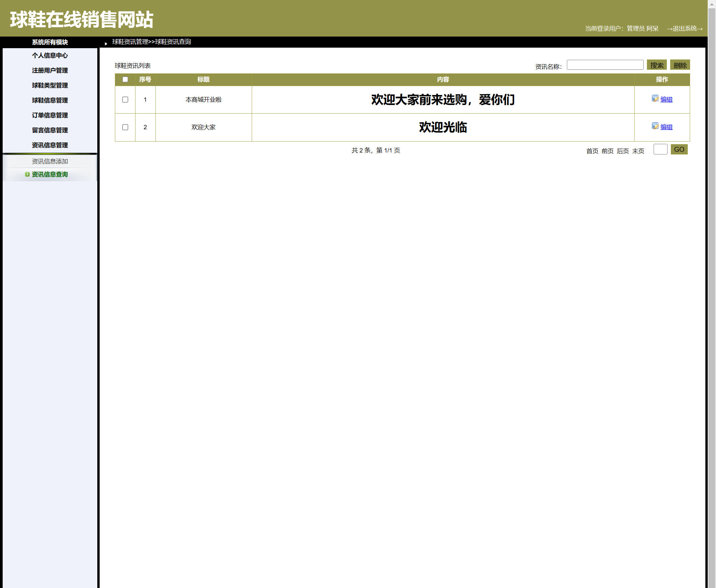Screen dimensions: 716x588
Task: Select the all-rows checkbox in table header
Action: 125,79
